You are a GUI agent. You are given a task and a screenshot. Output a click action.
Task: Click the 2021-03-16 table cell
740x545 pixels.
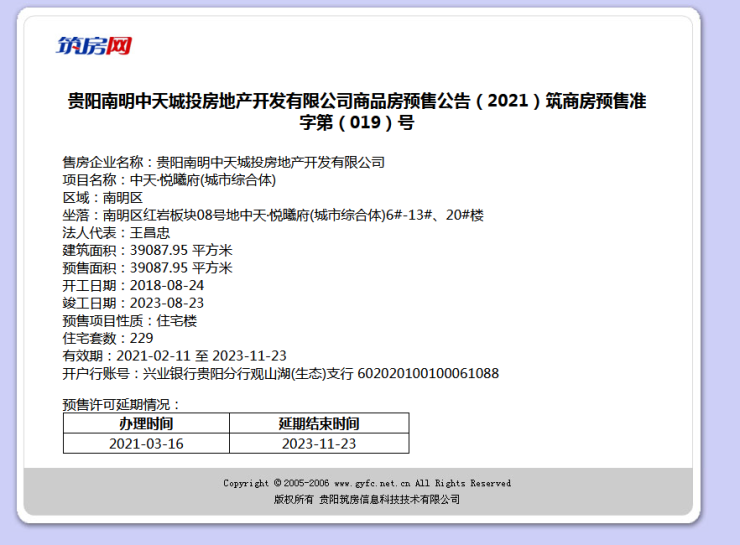(146, 444)
